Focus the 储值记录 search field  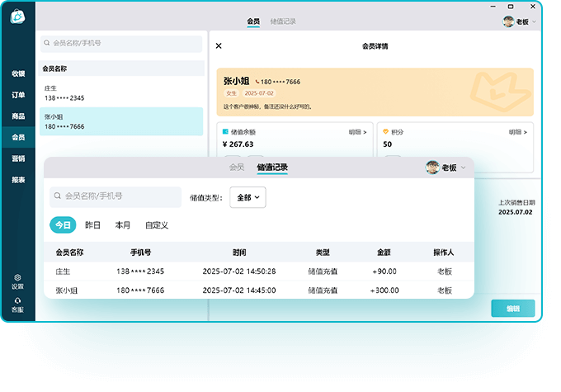pos(115,196)
